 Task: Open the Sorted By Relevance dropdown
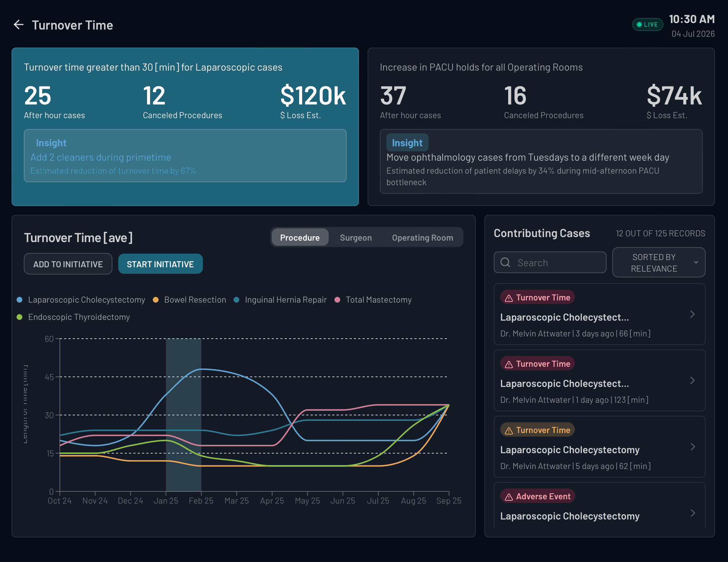tap(658, 263)
